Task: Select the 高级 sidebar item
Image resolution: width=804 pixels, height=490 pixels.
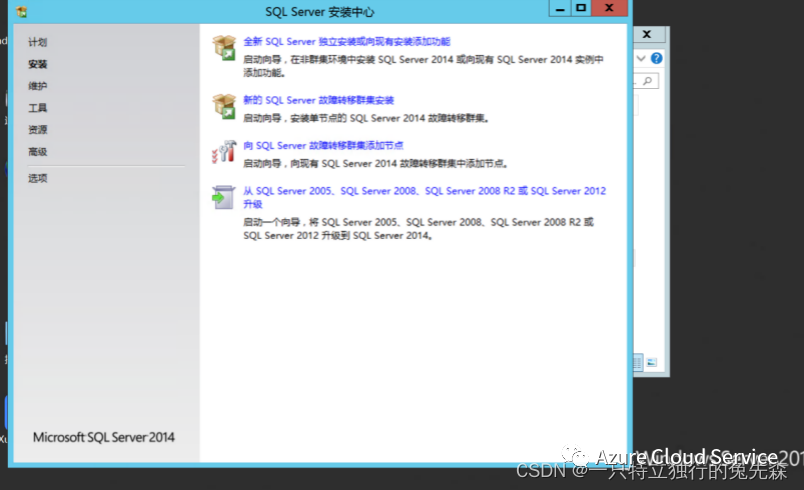Action: [37, 152]
